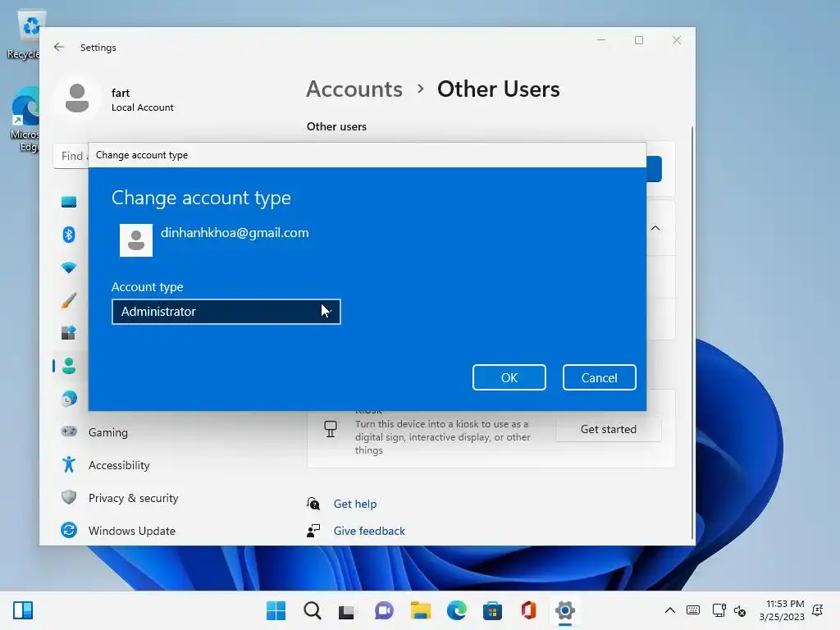This screenshot has height=630, width=840.
Task: Open the Account type dropdown showing Administrator
Action: click(226, 312)
